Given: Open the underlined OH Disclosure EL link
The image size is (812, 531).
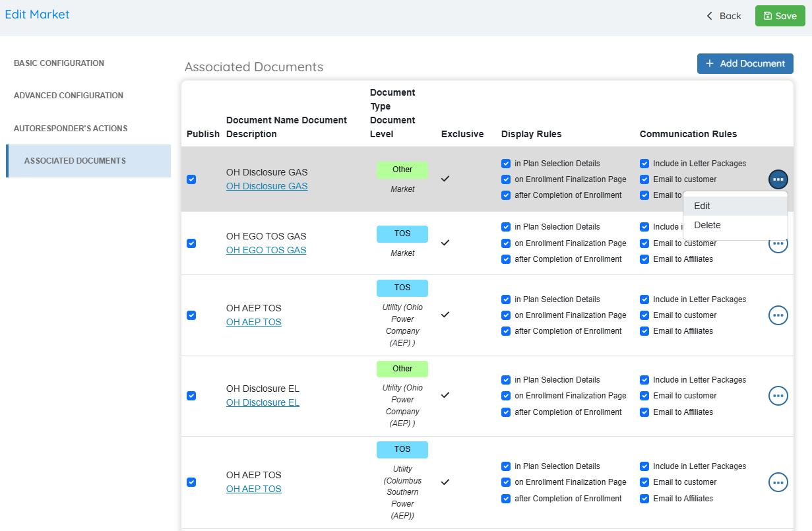Looking at the screenshot, I should coord(263,402).
